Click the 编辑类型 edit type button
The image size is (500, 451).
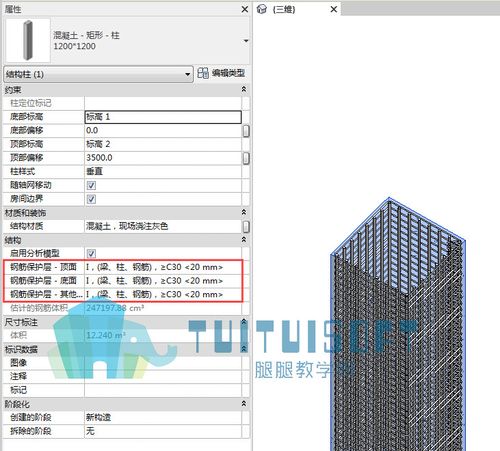pos(222,73)
